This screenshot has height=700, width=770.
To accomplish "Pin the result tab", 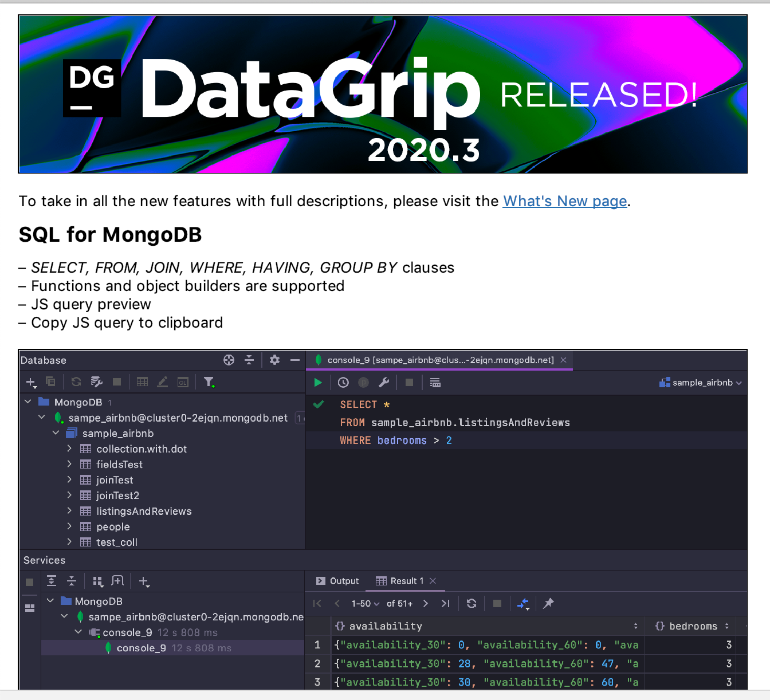I will pos(548,603).
